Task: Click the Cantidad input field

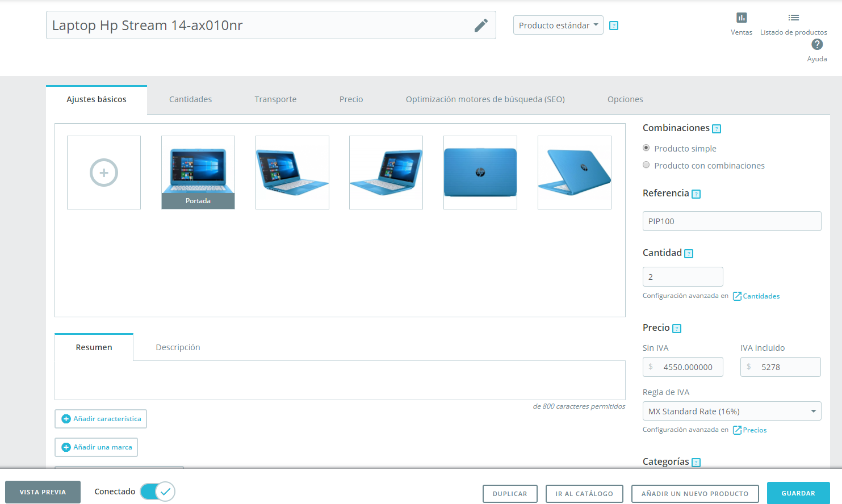Action: [x=683, y=277]
